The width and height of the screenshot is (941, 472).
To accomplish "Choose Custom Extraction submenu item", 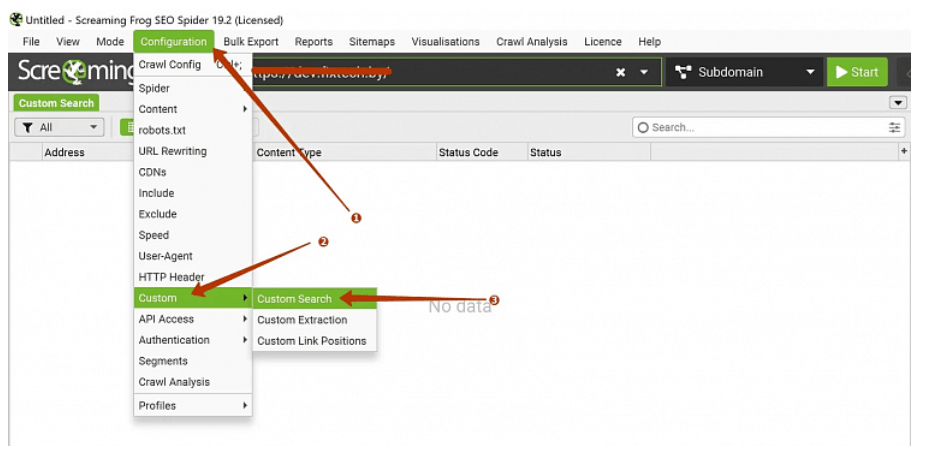I will point(314,320).
